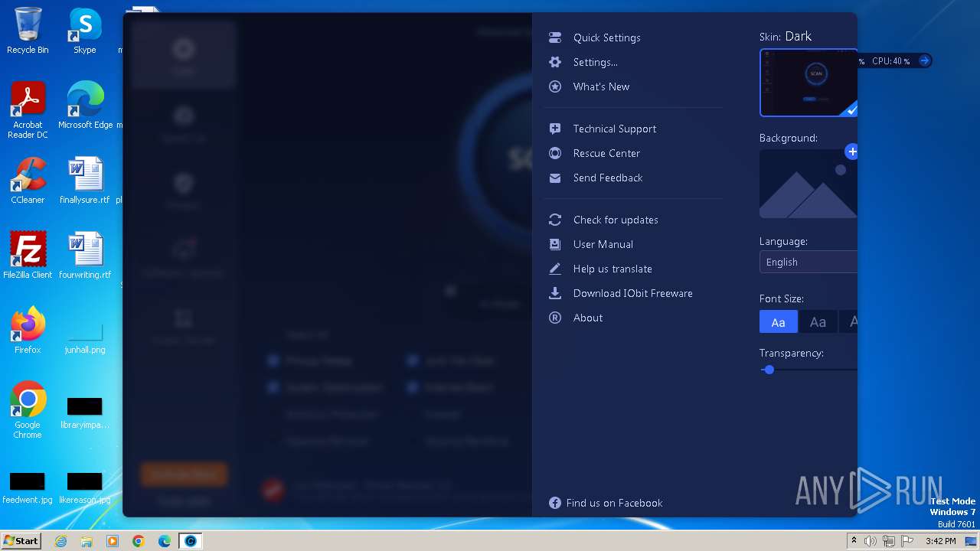Open Technical Support
The width and height of the screenshot is (980, 551).
[x=614, y=129]
